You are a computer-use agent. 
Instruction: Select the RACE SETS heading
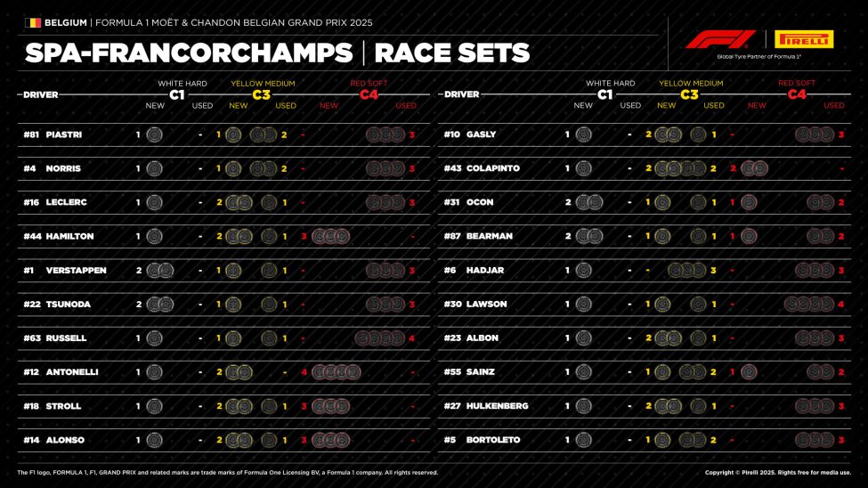coord(452,53)
